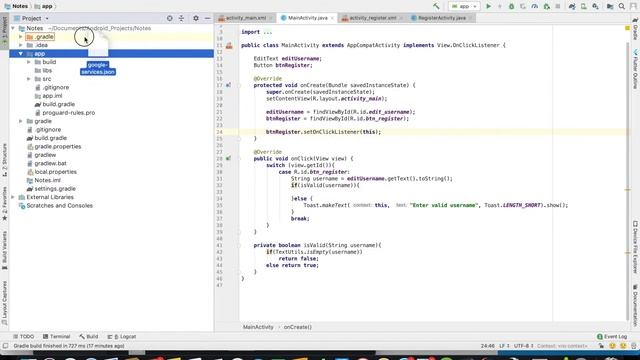Expand the .gradle folder
640x360 pixels.
point(21,37)
